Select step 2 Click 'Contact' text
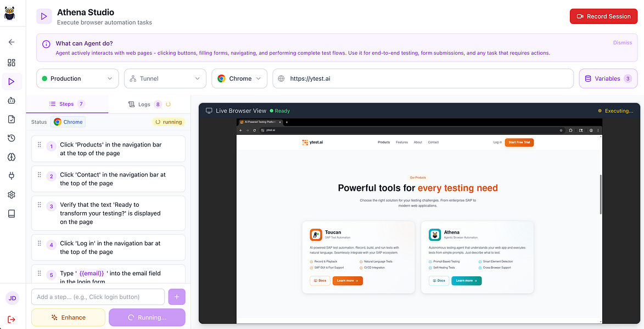 [x=113, y=179]
